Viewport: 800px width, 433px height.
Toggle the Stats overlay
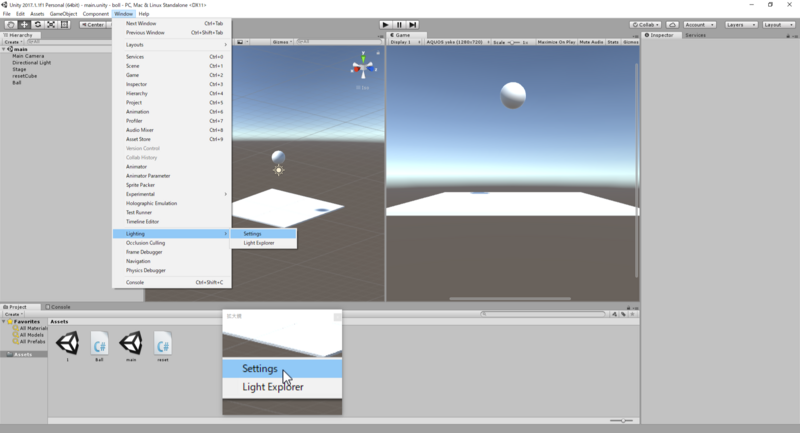[613, 42]
